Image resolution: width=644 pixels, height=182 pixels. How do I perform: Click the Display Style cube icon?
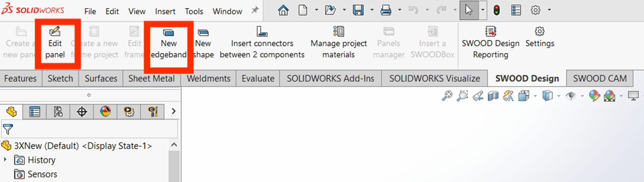[547, 96]
